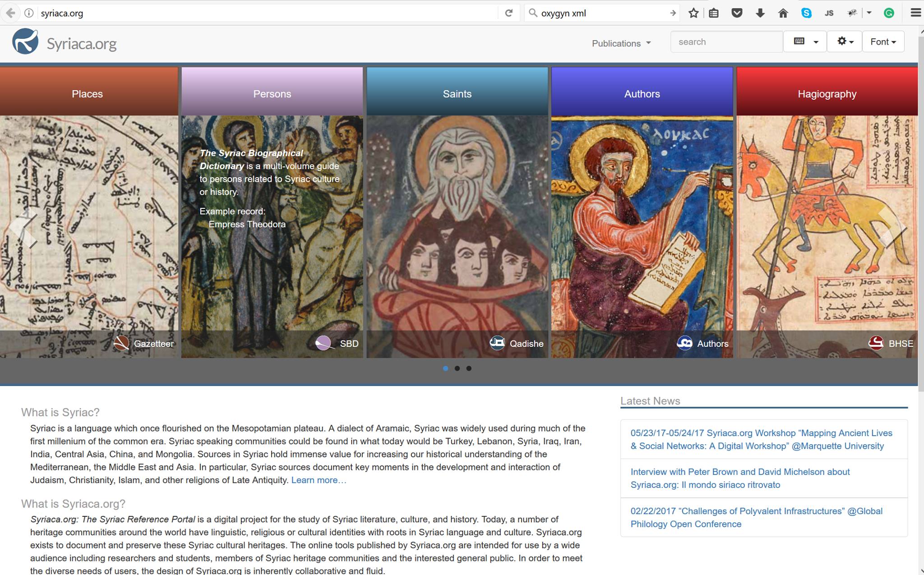Viewport: 924px width, 575px height.
Task: Click the SBD icon in Persons panel
Action: [x=323, y=343]
